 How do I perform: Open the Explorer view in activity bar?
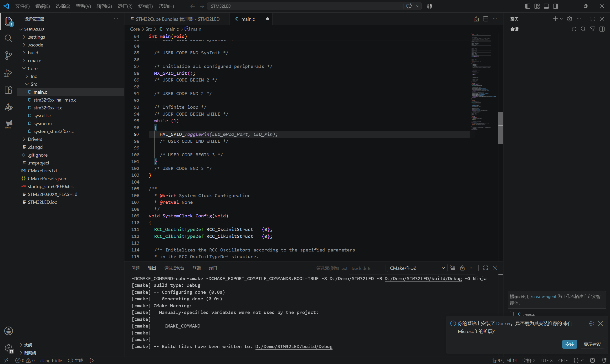pyautogui.click(x=8, y=21)
